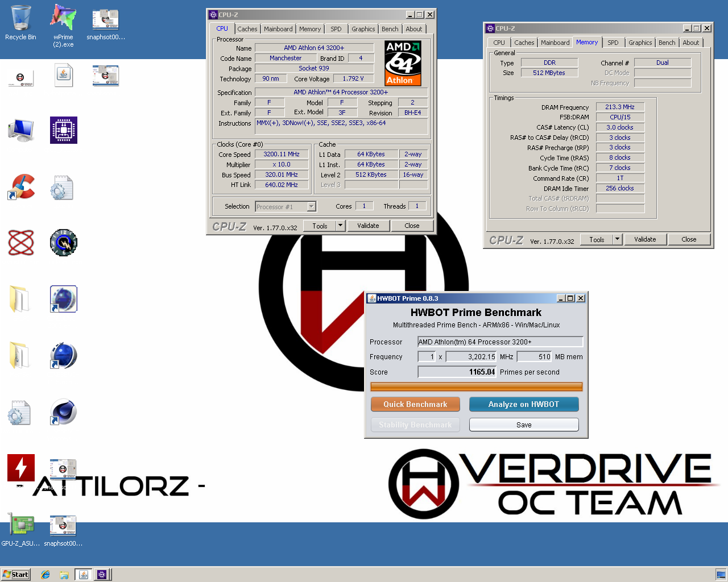Open the SPD tab in CPU-Z CPU window
The height and width of the screenshot is (582, 728).
(336, 29)
